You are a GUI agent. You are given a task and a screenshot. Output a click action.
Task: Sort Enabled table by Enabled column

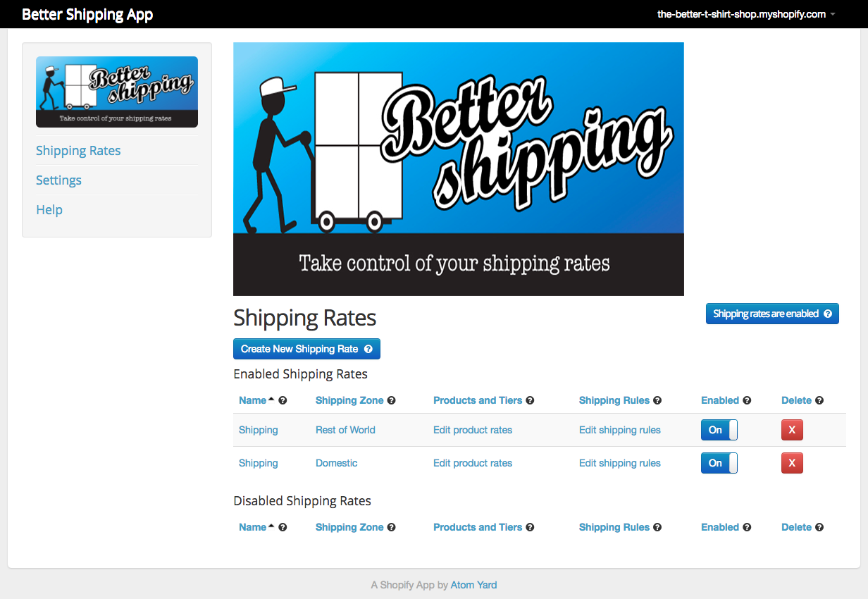tap(720, 400)
